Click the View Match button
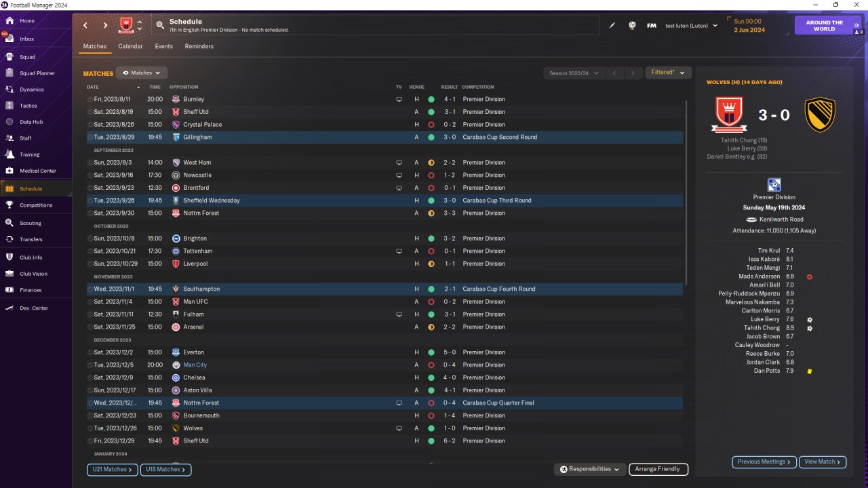The width and height of the screenshot is (868, 488). pos(823,462)
